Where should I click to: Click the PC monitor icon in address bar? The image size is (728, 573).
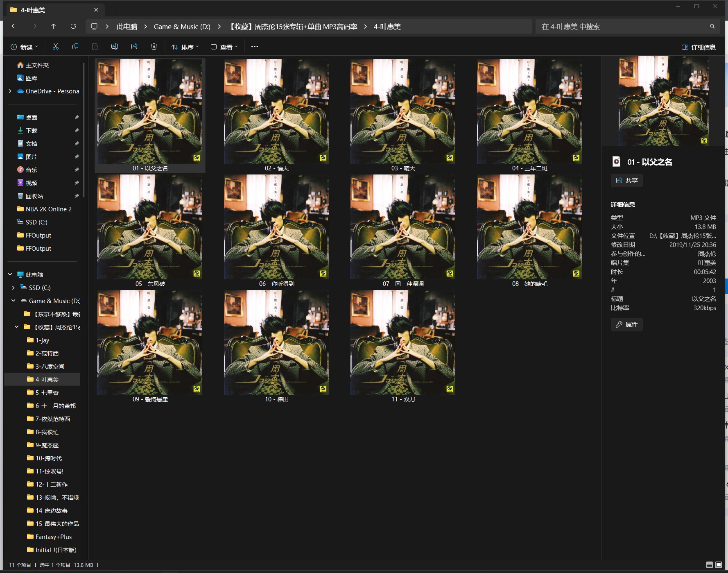[94, 26]
